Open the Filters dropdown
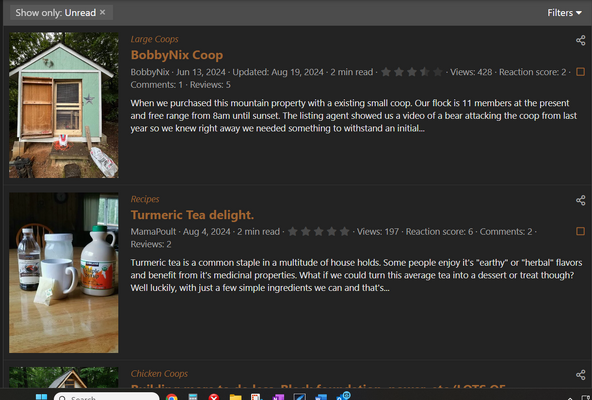Screen dimensions: 592x400 tap(564, 13)
